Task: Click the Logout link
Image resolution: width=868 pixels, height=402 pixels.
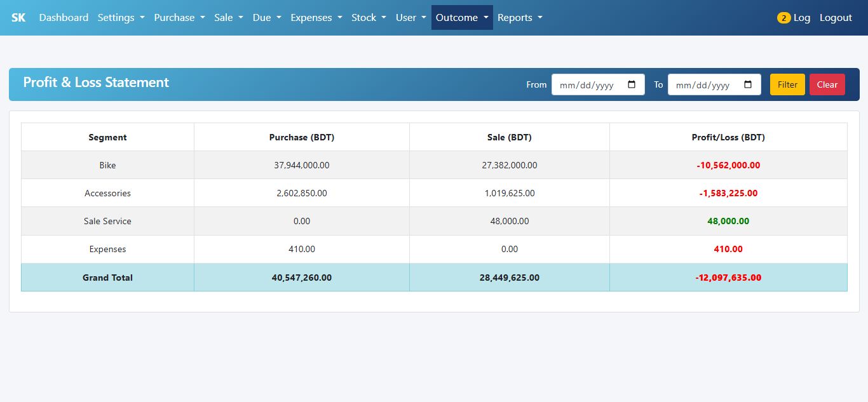Action: [x=836, y=18]
